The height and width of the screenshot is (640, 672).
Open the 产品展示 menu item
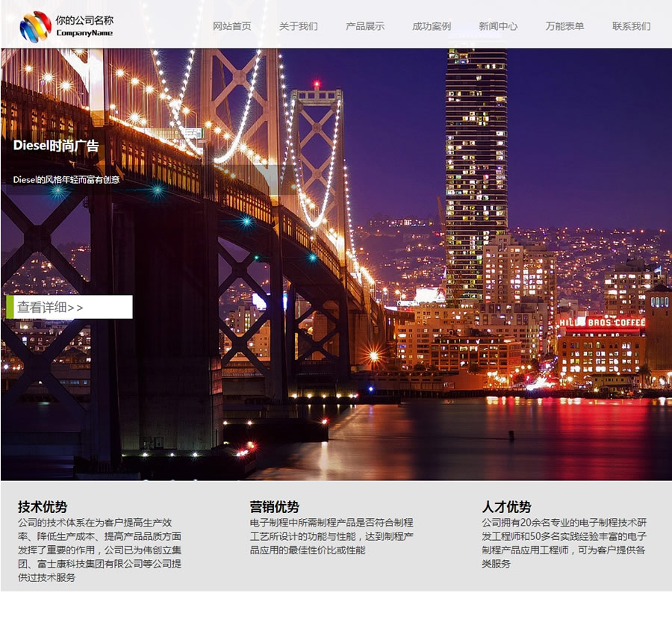(364, 26)
